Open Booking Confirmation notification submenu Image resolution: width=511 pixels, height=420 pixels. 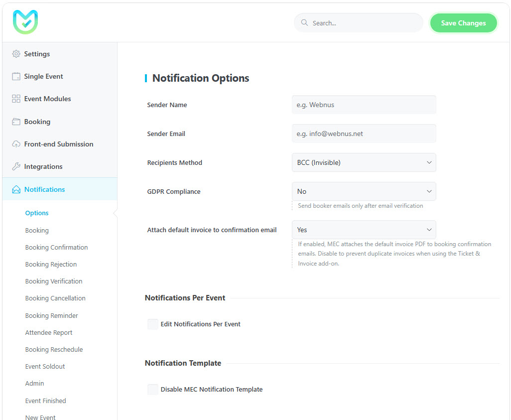coord(56,247)
